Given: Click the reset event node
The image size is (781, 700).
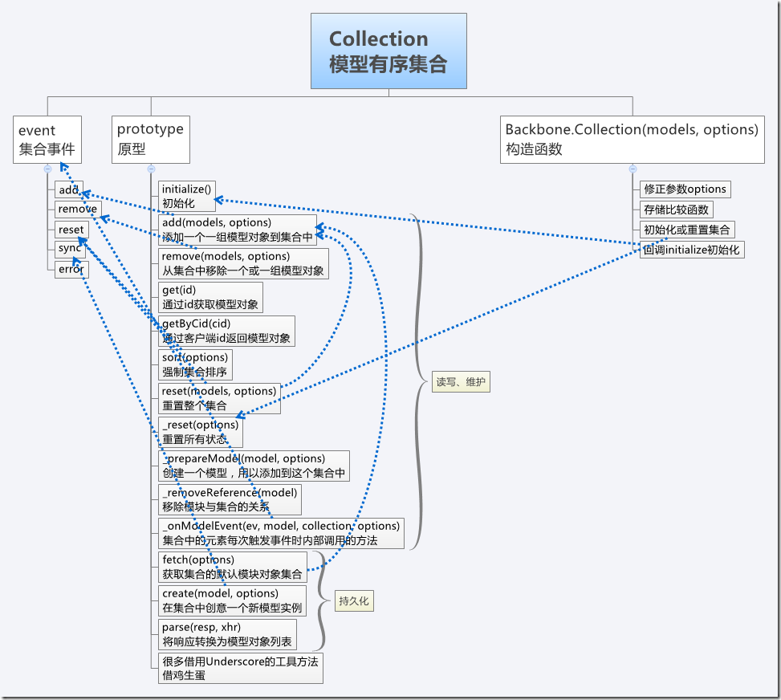Looking at the screenshot, I should (x=71, y=230).
